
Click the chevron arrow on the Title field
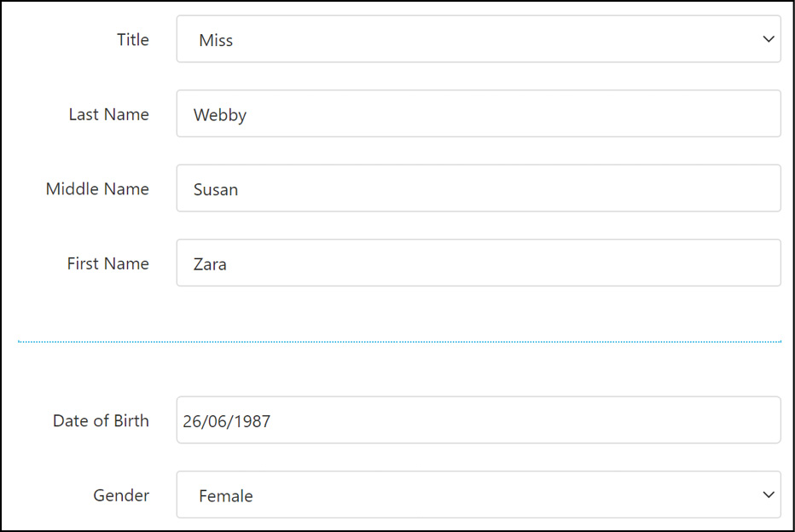(769, 39)
